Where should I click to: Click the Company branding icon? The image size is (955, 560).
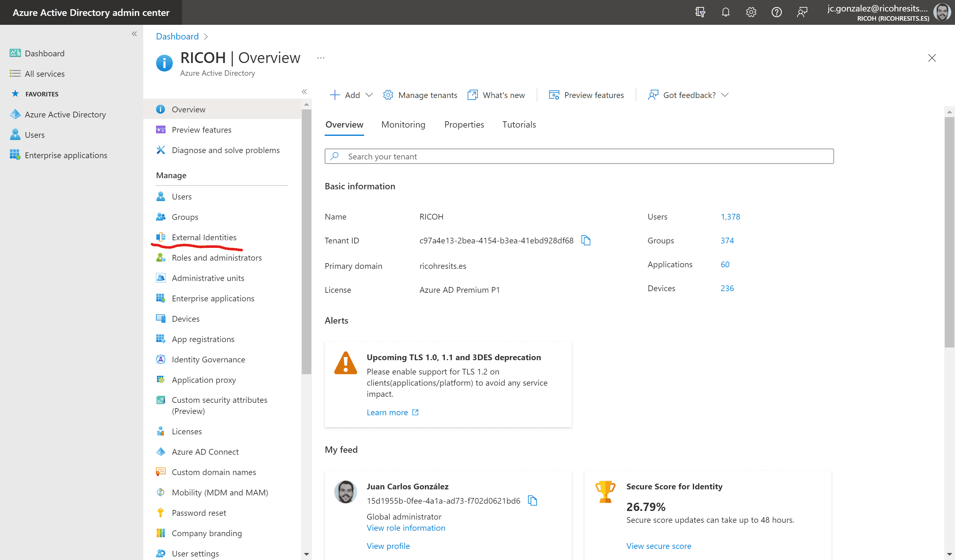point(161,533)
